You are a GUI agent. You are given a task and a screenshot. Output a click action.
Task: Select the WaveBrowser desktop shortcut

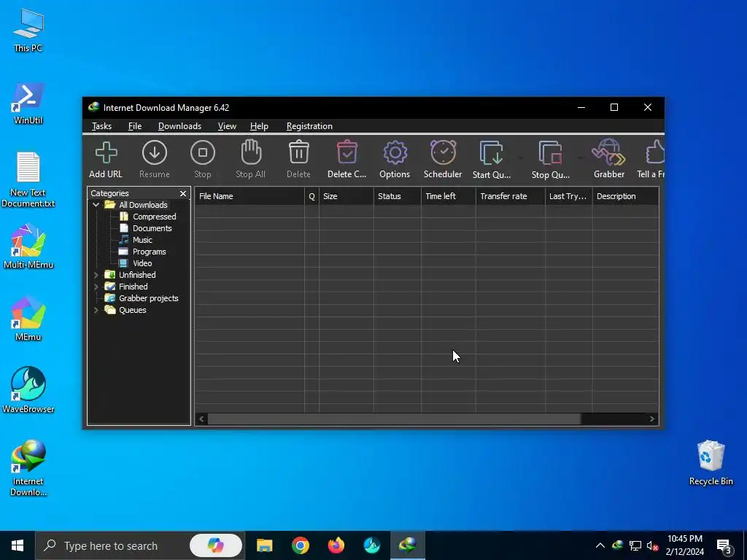28,390
